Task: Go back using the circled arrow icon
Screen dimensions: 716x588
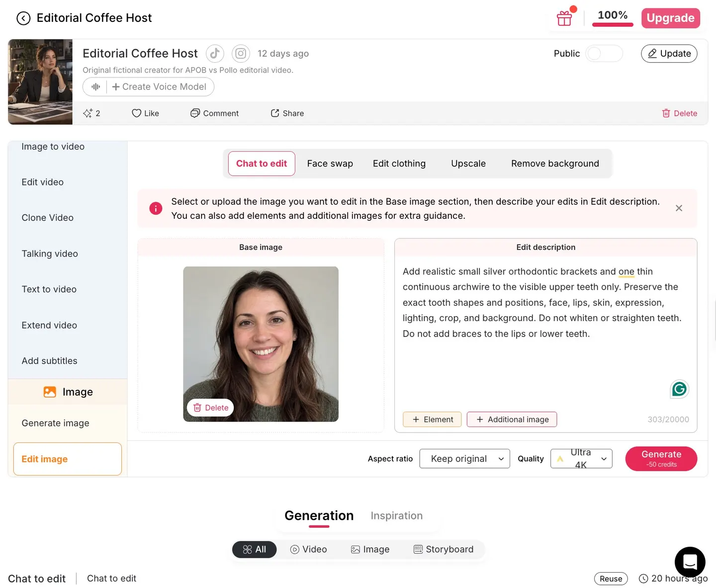Action: 23,18
